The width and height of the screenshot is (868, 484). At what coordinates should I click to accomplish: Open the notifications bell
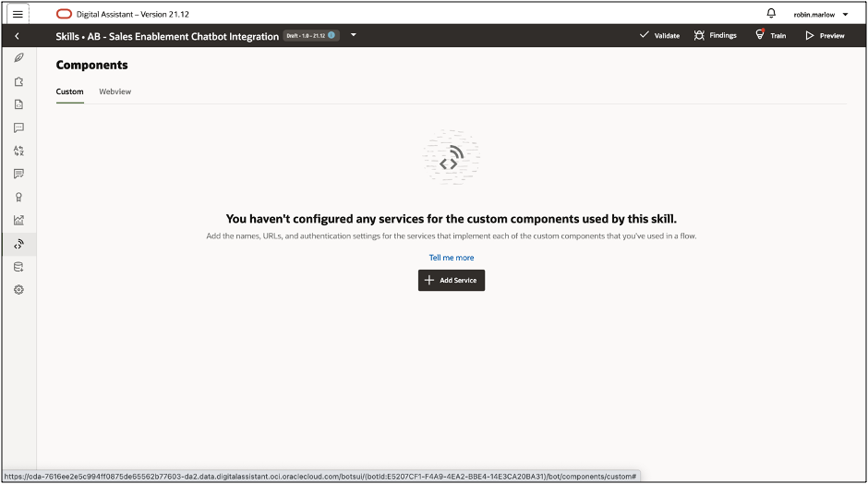click(771, 13)
